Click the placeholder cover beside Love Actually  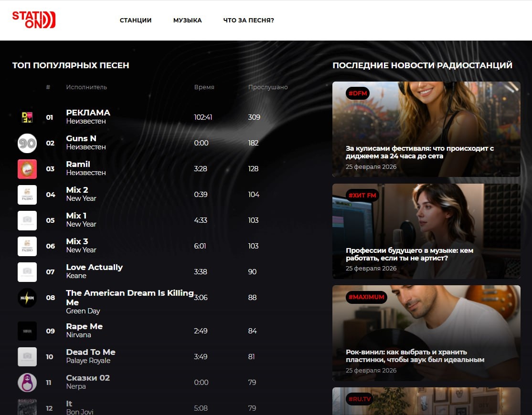click(27, 272)
